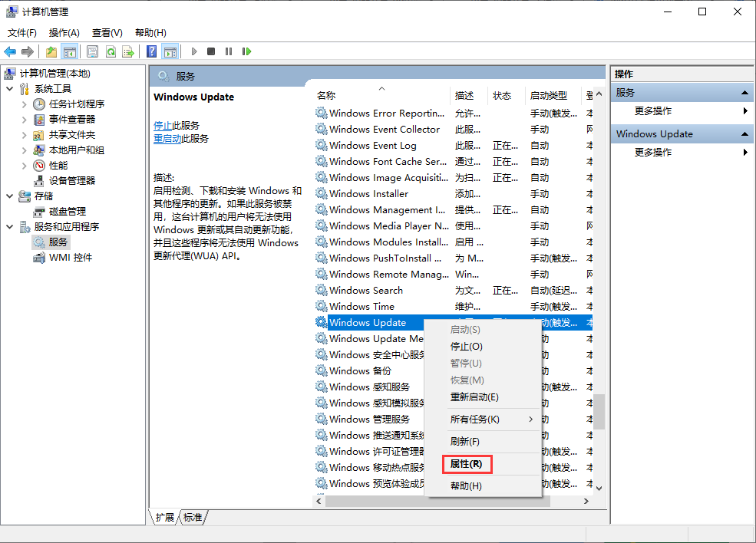Click the Up One Level folder icon

51,51
